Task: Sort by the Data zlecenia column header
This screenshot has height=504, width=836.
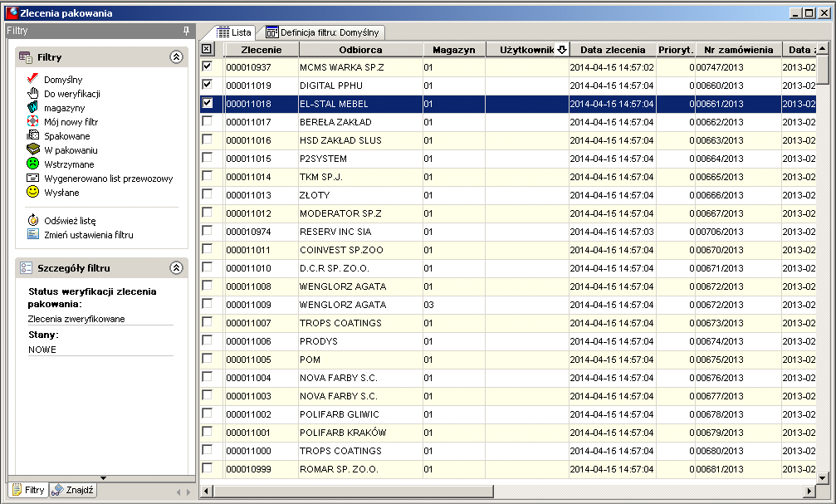Action: 613,50
